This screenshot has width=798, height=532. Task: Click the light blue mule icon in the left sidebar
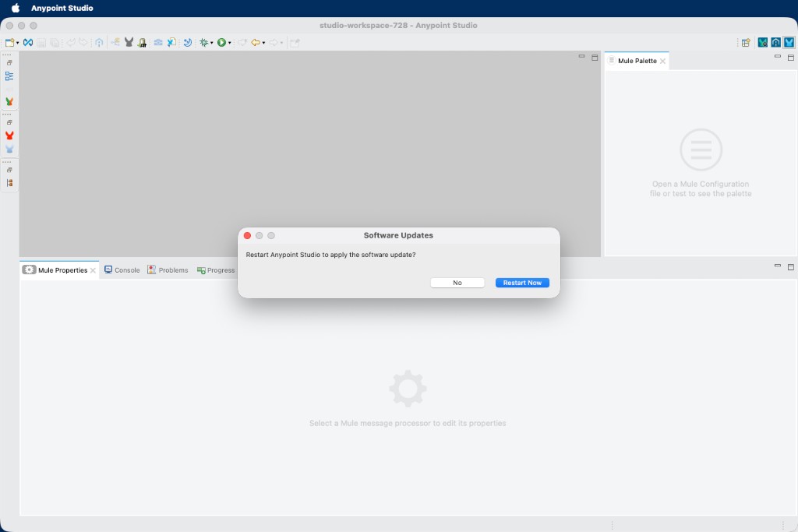9,149
